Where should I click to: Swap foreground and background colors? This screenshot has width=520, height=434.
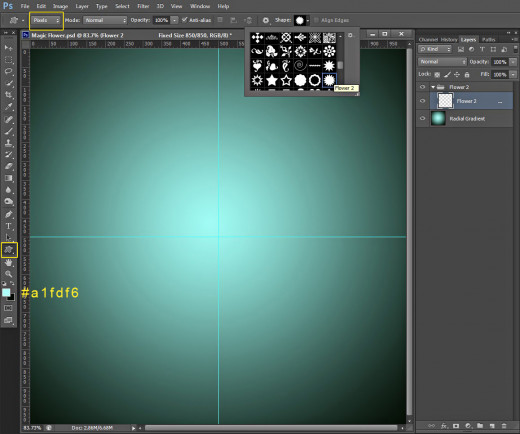12,283
